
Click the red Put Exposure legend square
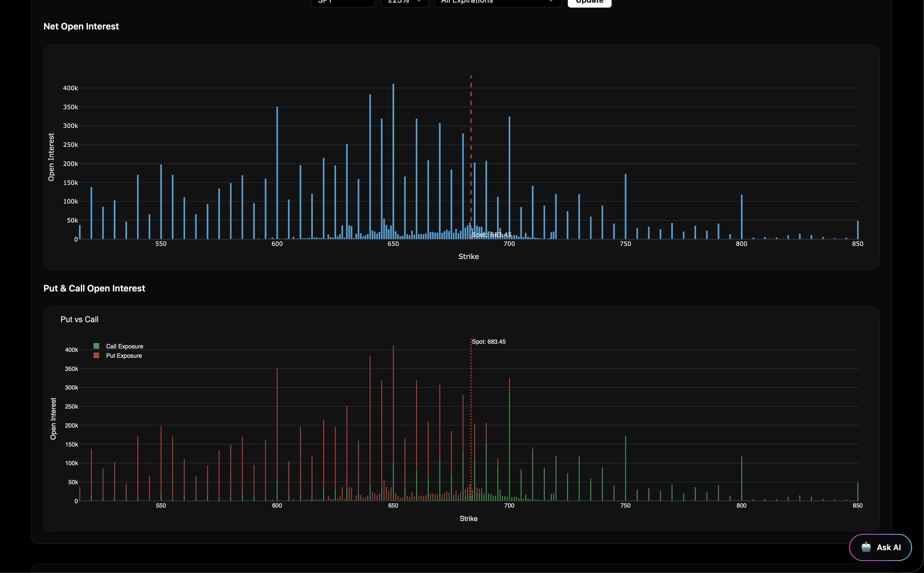pos(97,355)
